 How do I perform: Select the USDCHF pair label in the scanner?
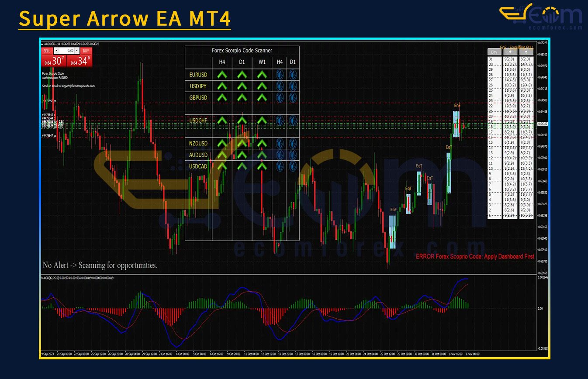[x=198, y=121]
